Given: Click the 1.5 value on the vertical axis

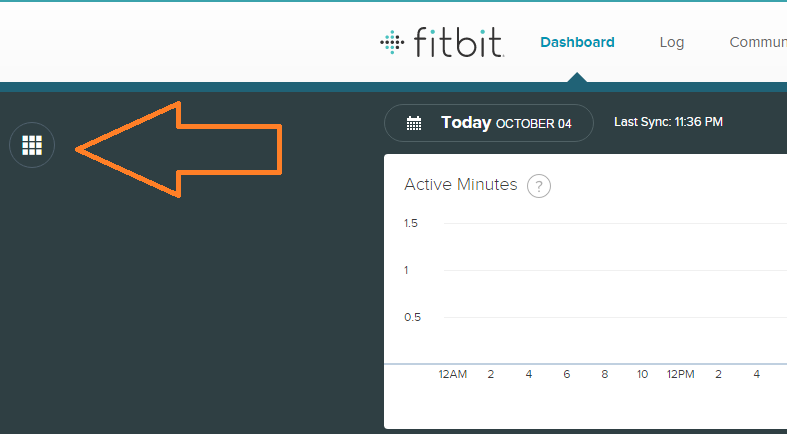Looking at the screenshot, I should (411, 223).
